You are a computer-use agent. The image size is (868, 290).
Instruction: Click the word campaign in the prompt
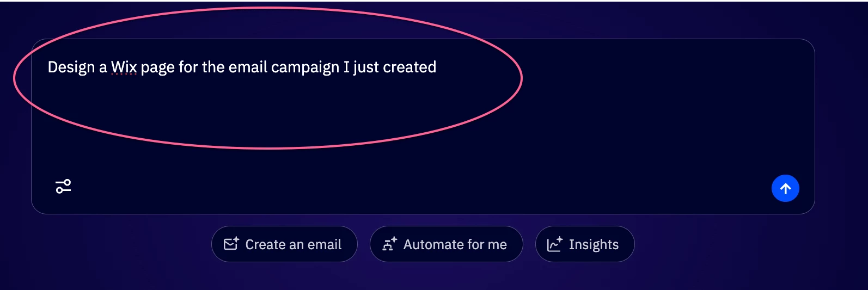(x=305, y=67)
